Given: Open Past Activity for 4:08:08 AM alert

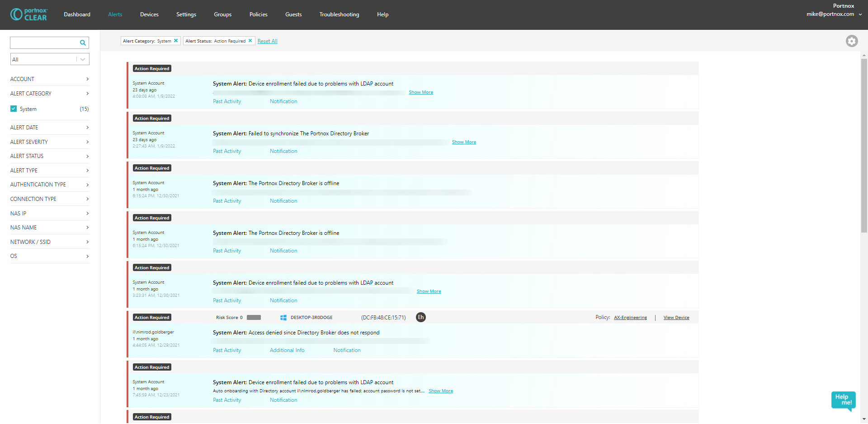Looking at the screenshot, I should pyautogui.click(x=227, y=101).
